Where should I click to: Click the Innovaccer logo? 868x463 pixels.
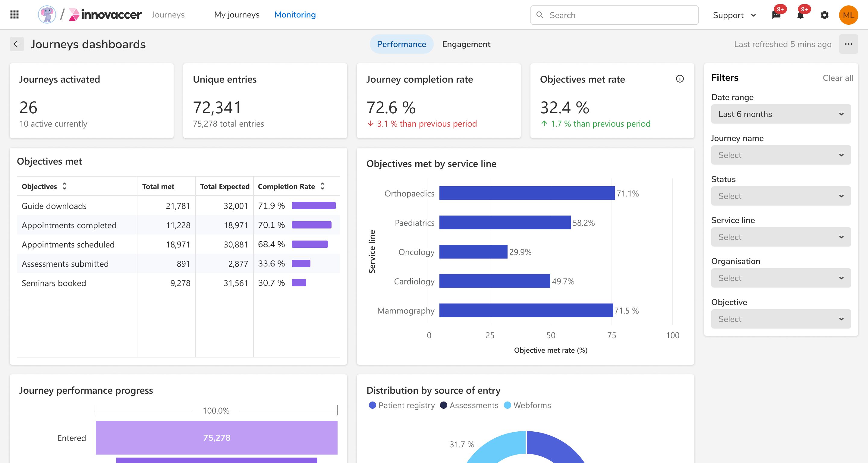tap(105, 15)
